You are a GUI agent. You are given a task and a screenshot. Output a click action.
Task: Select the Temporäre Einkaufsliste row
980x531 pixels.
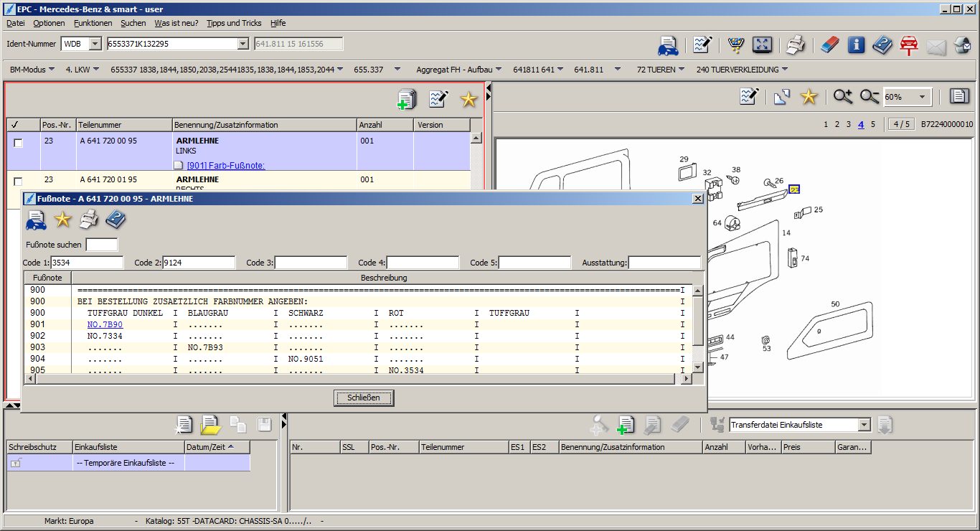(x=128, y=463)
